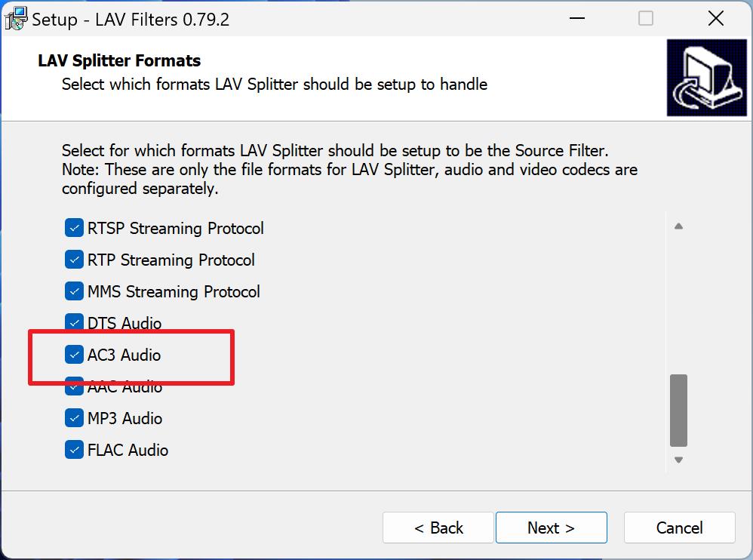This screenshot has height=560, width=753.
Task: Disable RTP Streaming Protocol handling
Action: 73,260
